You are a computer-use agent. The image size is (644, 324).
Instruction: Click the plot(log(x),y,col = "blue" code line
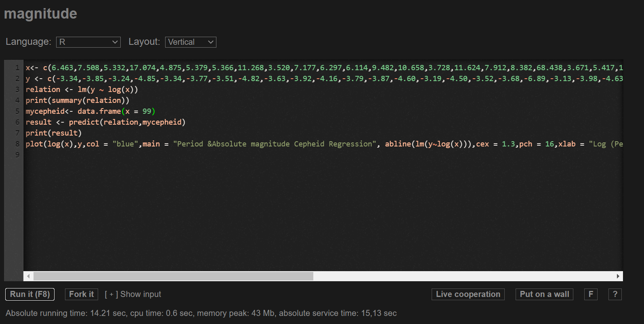(x=324, y=144)
